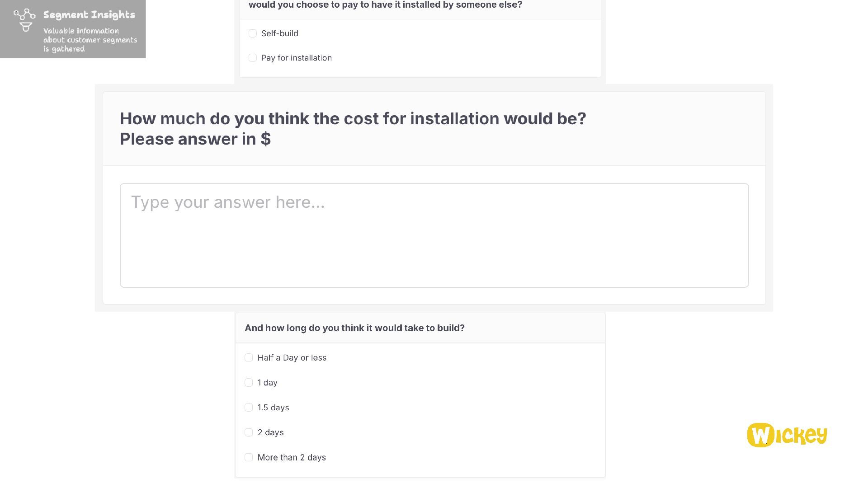Click the 'pay to have it installed' question heading
Viewport: 868px width, 488px height.
(385, 5)
